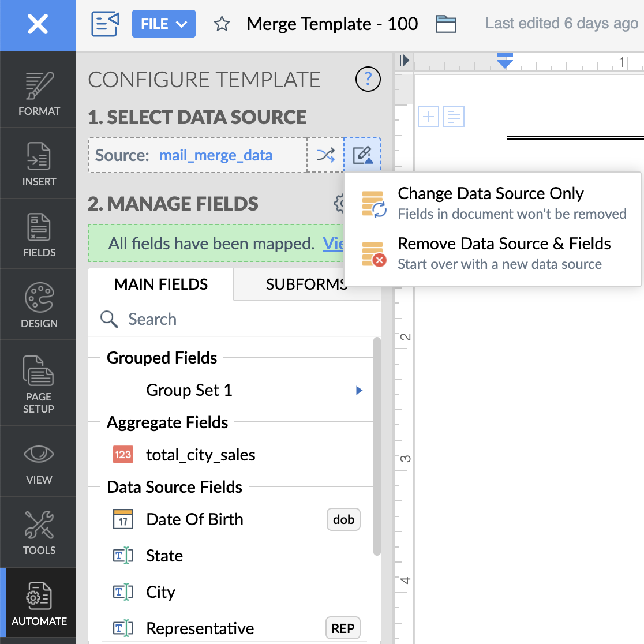The image size is (644, 644).
Task: Click the fields list vertical scrollbar
Action: click(377, 444)
